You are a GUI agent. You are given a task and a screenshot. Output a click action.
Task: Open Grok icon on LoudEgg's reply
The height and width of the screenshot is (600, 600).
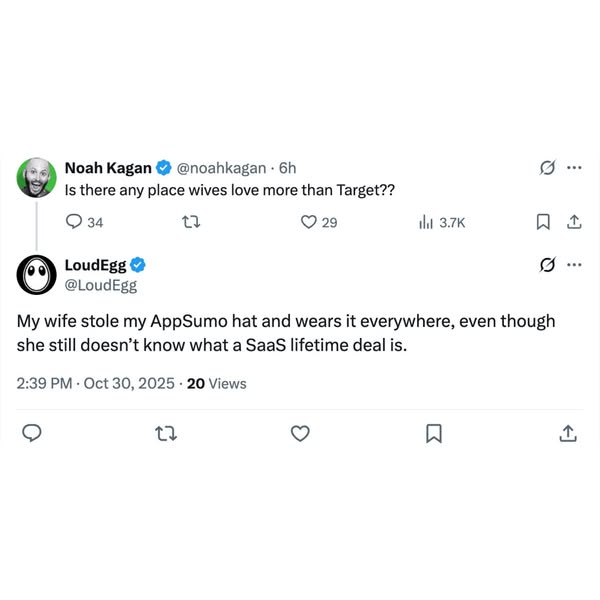pyautogui.click(x=547, y=265)
